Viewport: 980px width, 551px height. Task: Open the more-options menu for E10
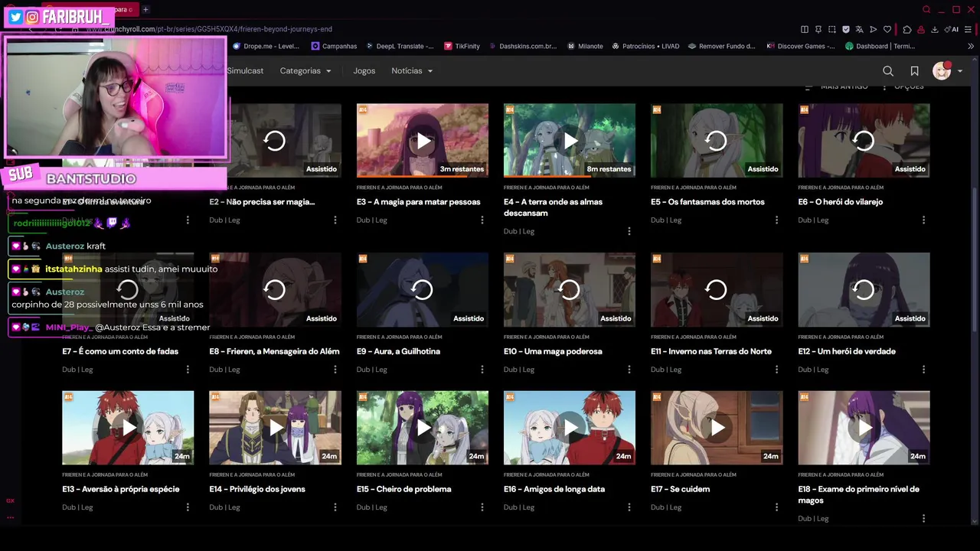(629, 370)
